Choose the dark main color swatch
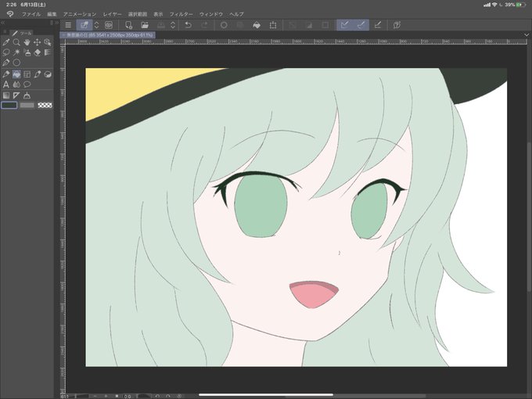This screenshot has width=532, height=399. click(9, 105)
